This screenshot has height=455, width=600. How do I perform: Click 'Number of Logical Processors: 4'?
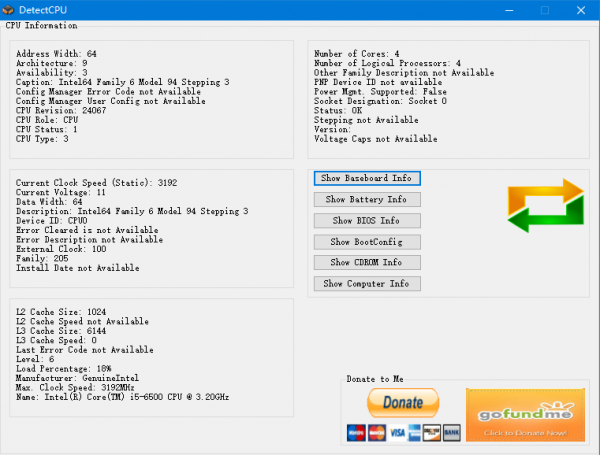pos(387,63)
